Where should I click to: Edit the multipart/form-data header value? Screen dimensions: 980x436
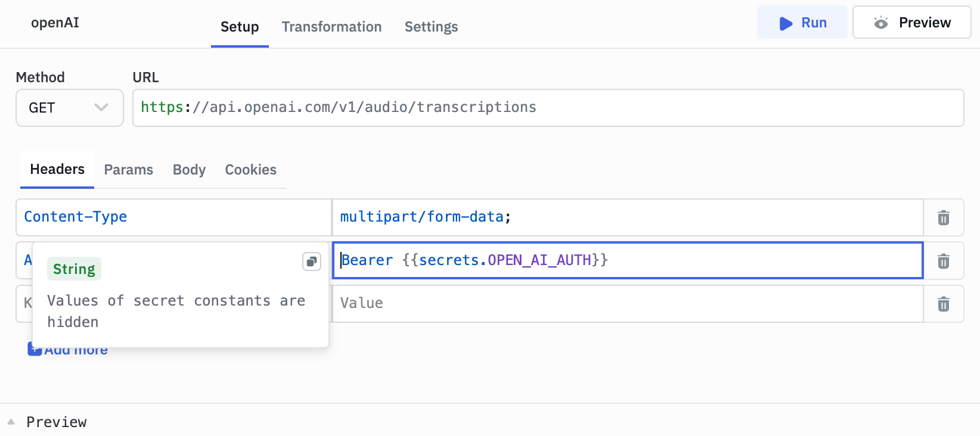[x=628, y=217]
